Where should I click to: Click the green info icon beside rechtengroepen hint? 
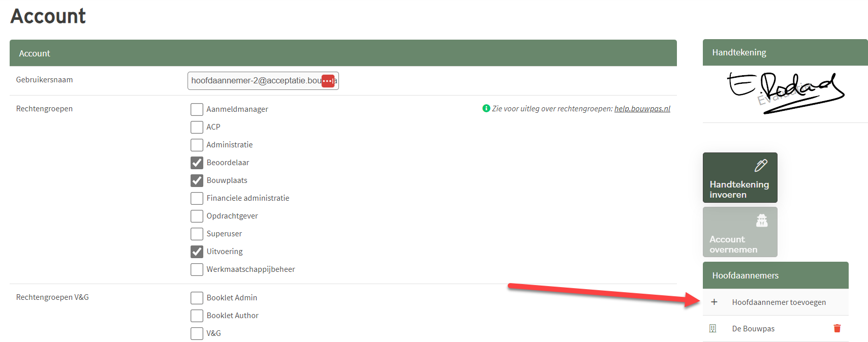pyautogui.click(x=486, y=108)
